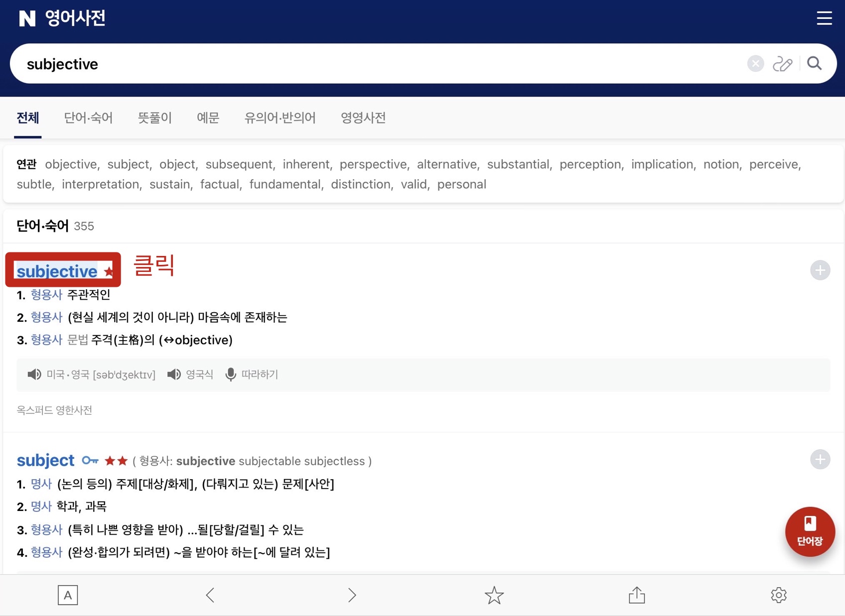Tap the 단어·숙어 355 section header

pos(55,226)
